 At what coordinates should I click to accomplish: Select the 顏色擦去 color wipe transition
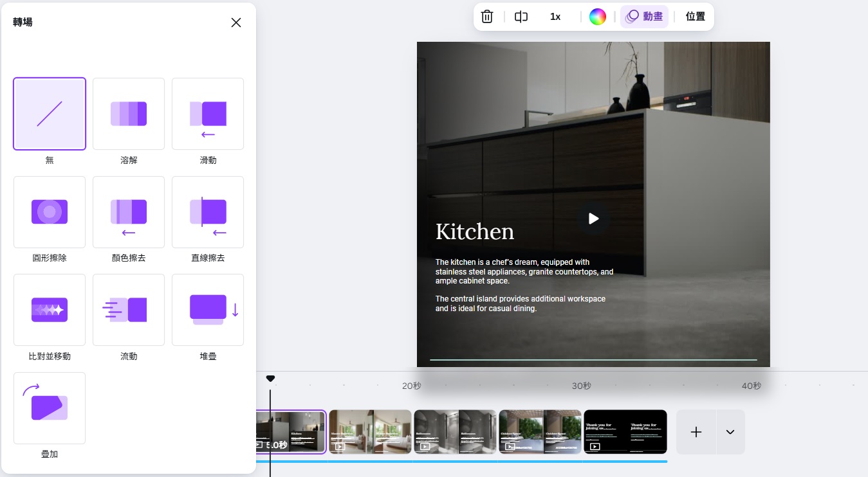pos(129,212)
